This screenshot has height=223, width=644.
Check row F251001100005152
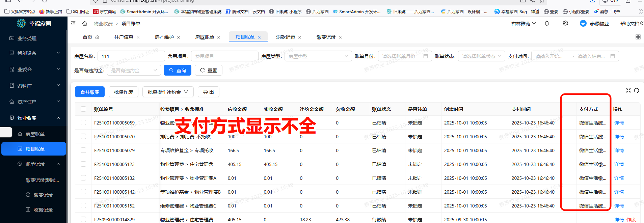[83, 205]
